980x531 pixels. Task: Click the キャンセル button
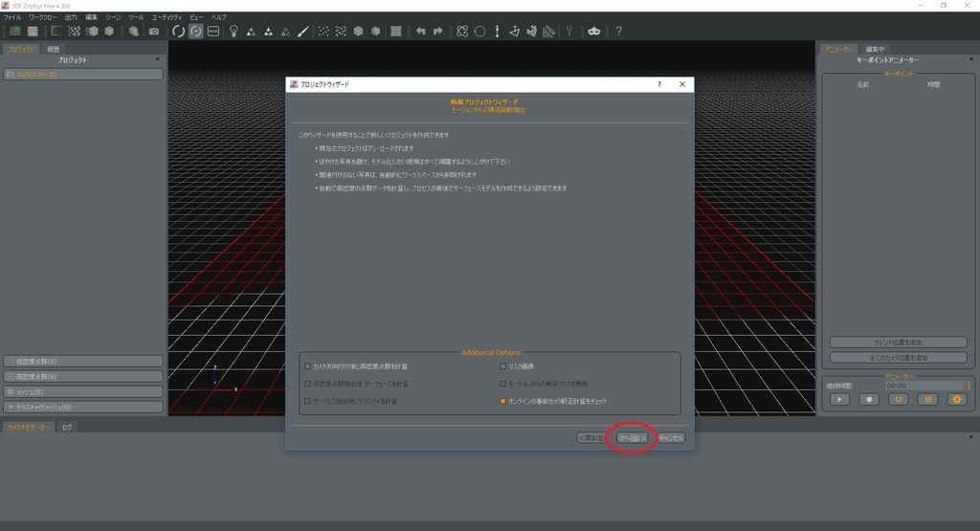(671, 438)
